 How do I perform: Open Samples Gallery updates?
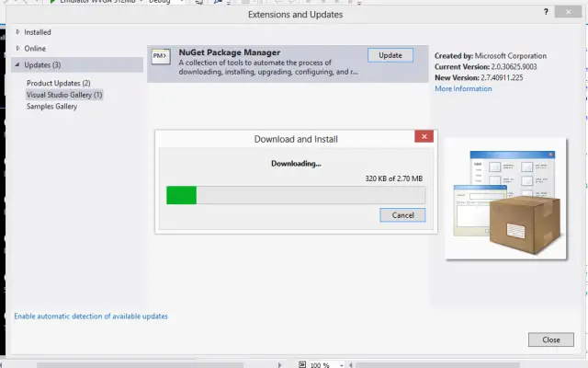51,107
